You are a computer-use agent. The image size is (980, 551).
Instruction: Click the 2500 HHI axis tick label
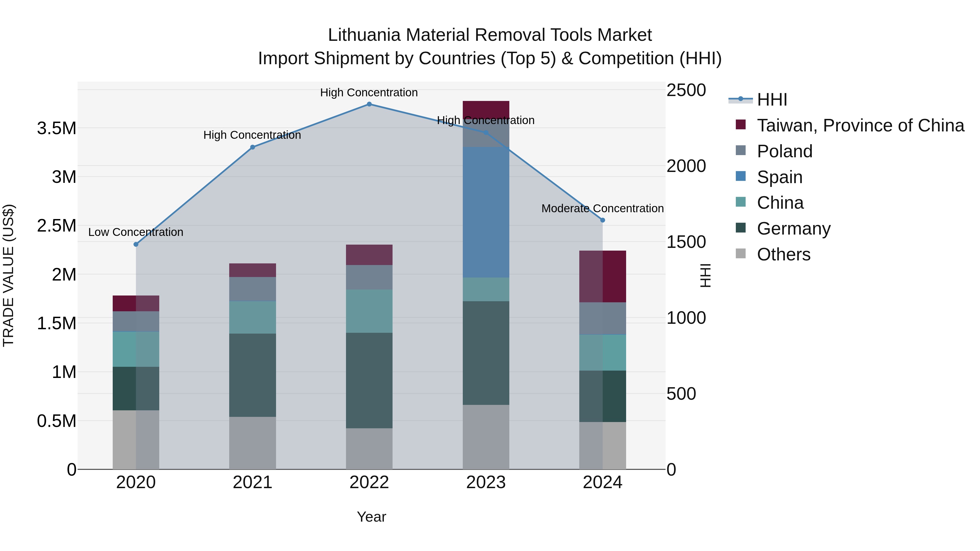click(686, 90)
